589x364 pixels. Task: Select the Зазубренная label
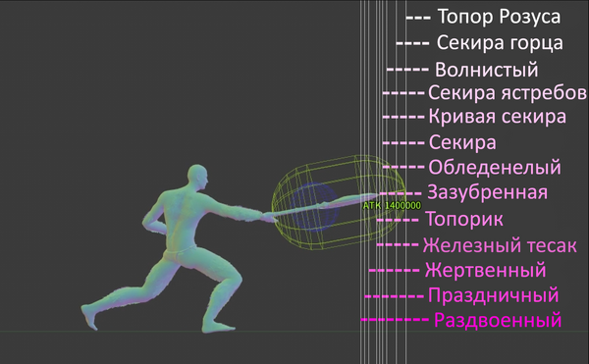pos(487,192)
